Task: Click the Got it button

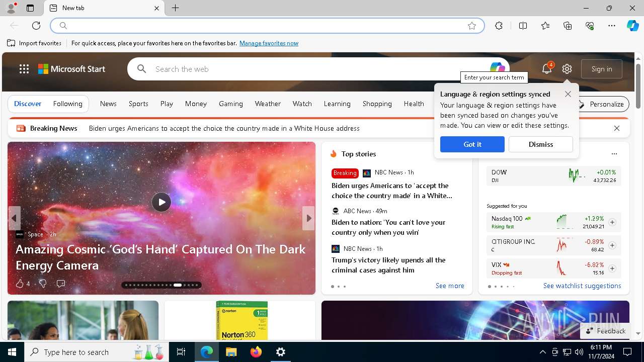Action: tap(472, 144)
